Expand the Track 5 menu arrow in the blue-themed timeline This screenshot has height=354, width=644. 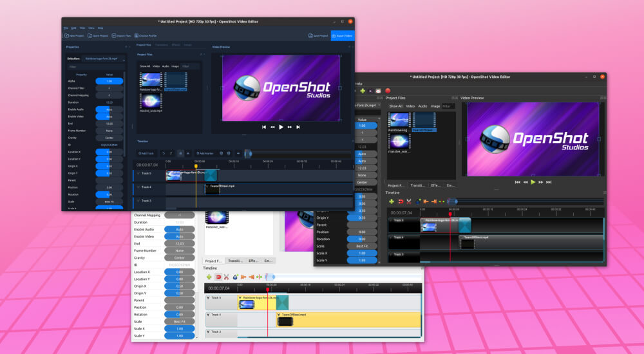coord(138,173)
